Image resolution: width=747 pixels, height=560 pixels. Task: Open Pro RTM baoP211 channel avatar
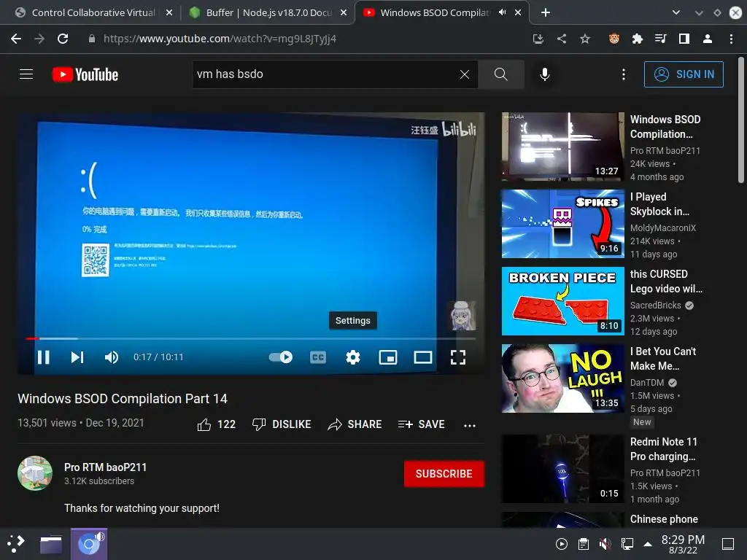pos(35,473)
